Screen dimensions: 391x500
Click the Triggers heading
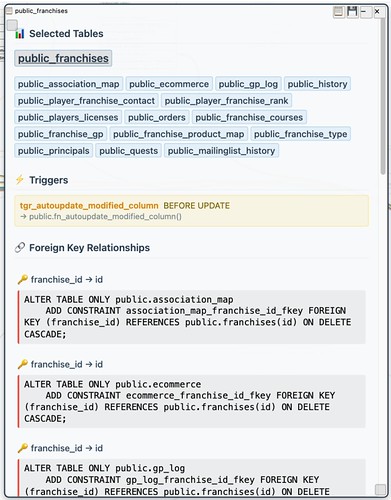49,180
